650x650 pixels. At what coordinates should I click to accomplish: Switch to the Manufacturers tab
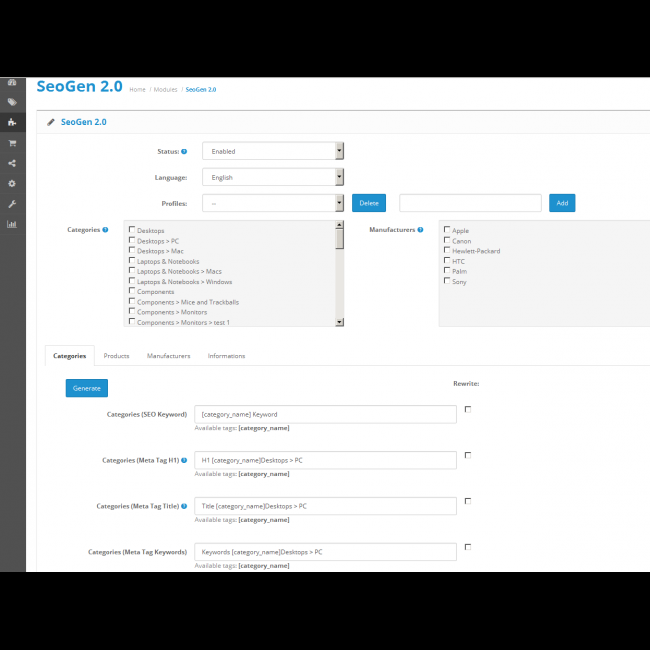pos(168,356)
